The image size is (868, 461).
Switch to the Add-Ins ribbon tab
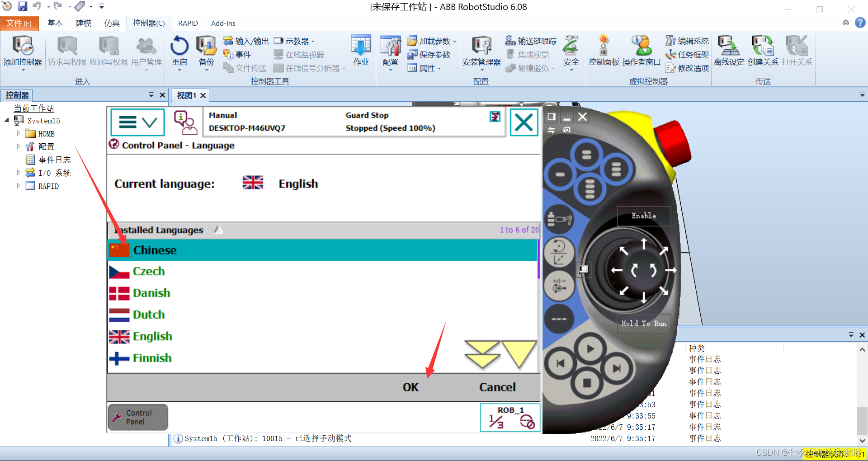click(x=223, y=23)
